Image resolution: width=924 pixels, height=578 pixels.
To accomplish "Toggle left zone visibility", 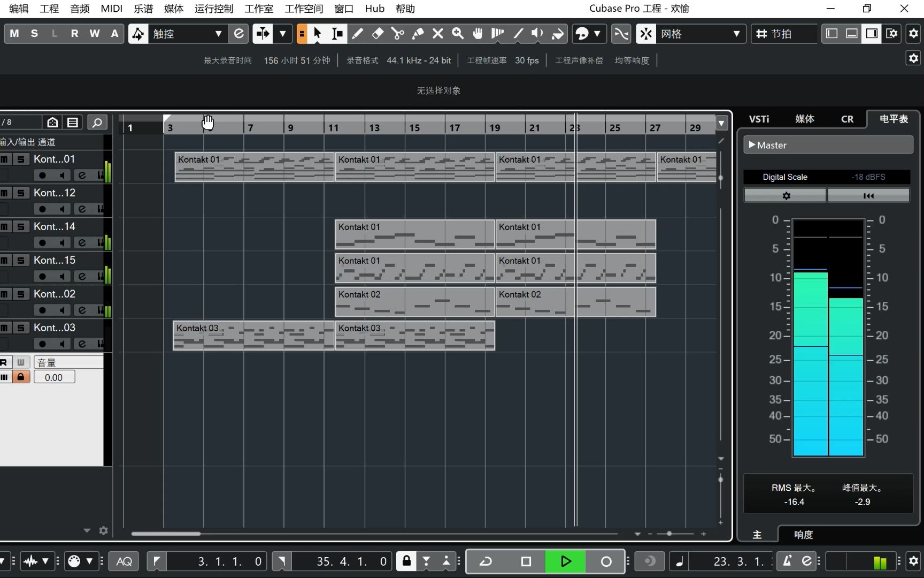I will [x=832, y=34].
